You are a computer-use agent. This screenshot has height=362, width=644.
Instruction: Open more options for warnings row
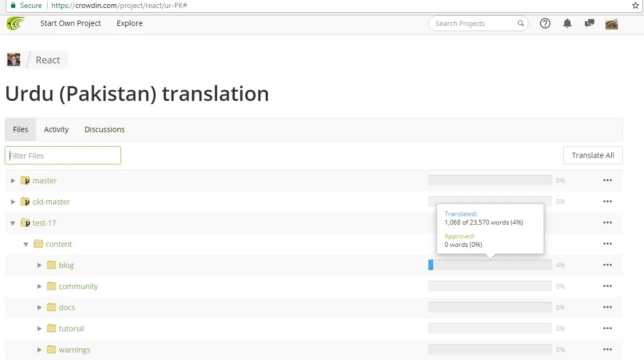coord(608,350)
